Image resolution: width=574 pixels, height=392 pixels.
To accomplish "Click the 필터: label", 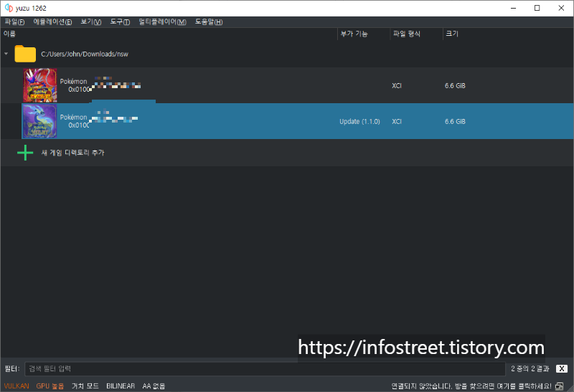I will coord(11,368).
